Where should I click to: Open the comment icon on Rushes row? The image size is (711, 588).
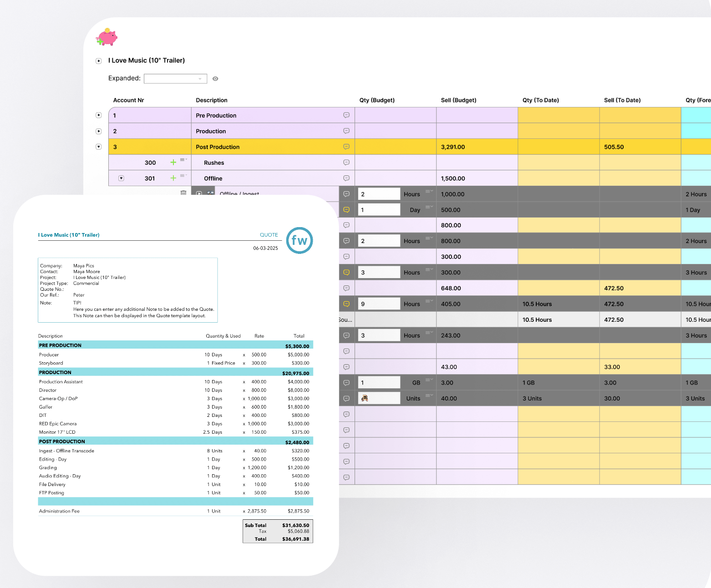tap(346, 162)
